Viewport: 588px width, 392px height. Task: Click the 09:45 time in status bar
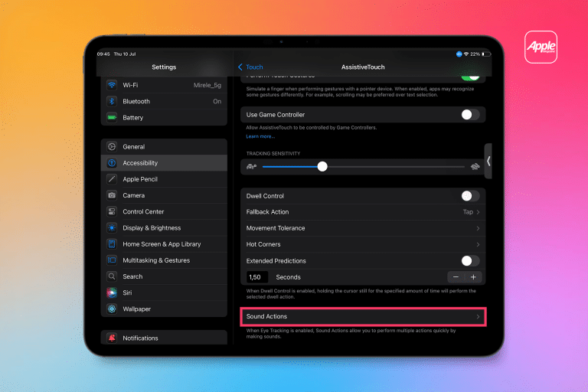point(103,54)
